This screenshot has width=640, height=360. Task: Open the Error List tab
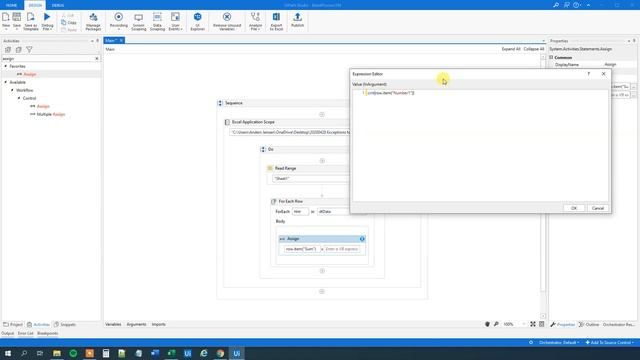pos(25,333)
